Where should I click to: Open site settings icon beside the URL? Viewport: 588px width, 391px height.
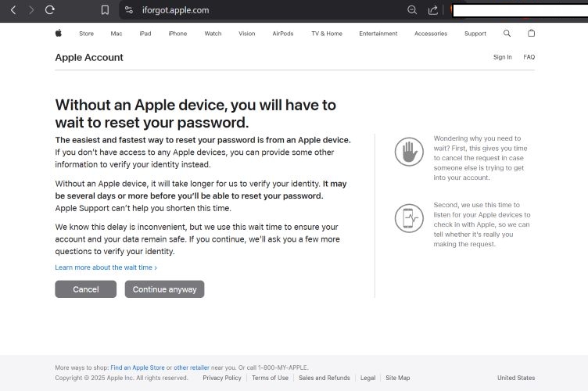coord(129,10)
